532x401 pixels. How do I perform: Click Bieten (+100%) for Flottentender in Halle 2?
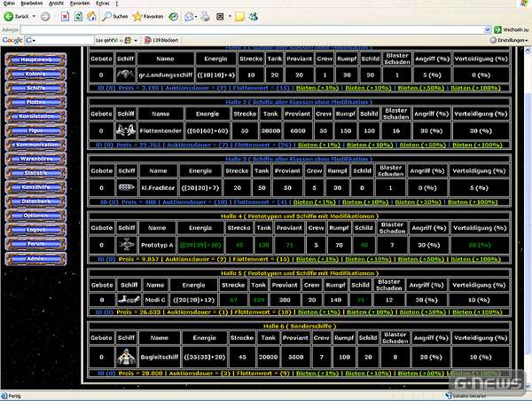click(x=477, y=145)
